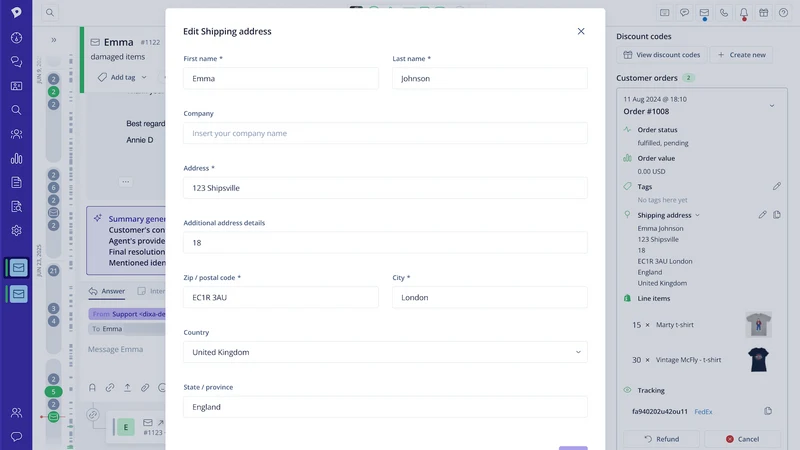The width and height of the screenshot is (800, 450).
Task: Click the ellipsis button under Annie D
Action: coord(126,182)
